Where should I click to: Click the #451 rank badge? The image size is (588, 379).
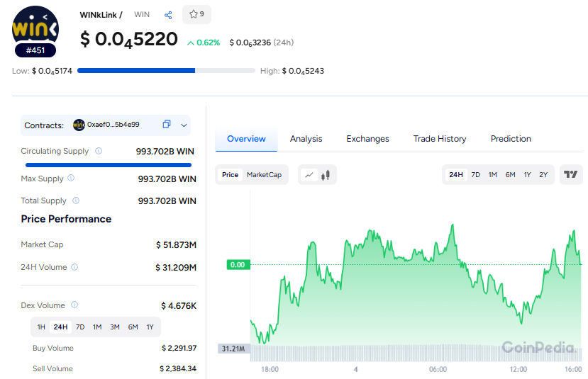35,50
